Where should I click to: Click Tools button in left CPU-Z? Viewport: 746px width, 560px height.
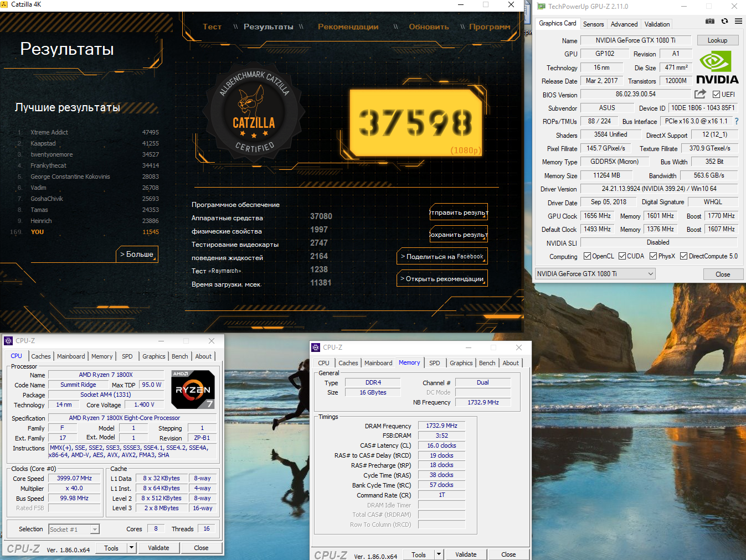pos(111,548)
